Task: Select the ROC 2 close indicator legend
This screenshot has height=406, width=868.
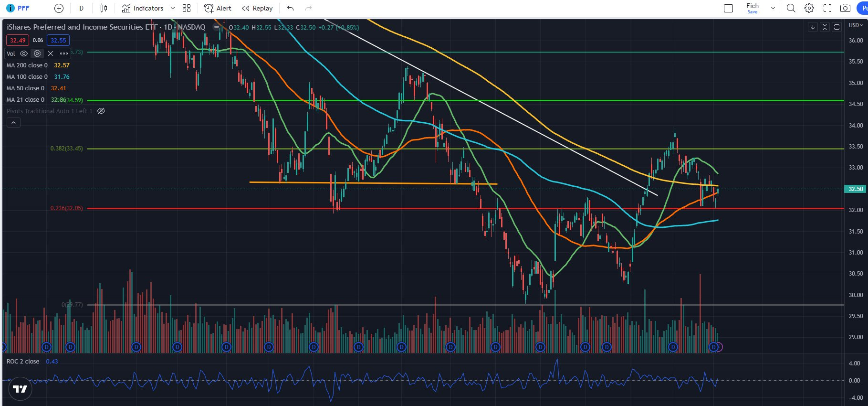Action: [23, 361]
